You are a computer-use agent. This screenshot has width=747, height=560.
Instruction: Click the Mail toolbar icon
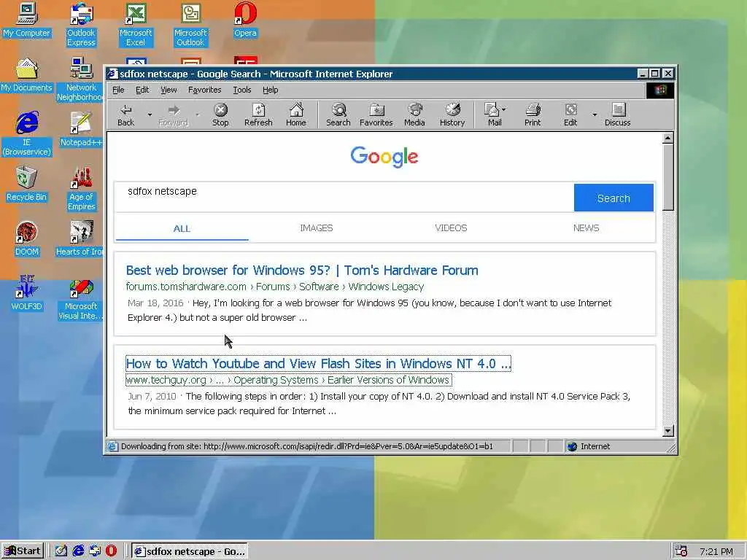[x=495, y=114]
